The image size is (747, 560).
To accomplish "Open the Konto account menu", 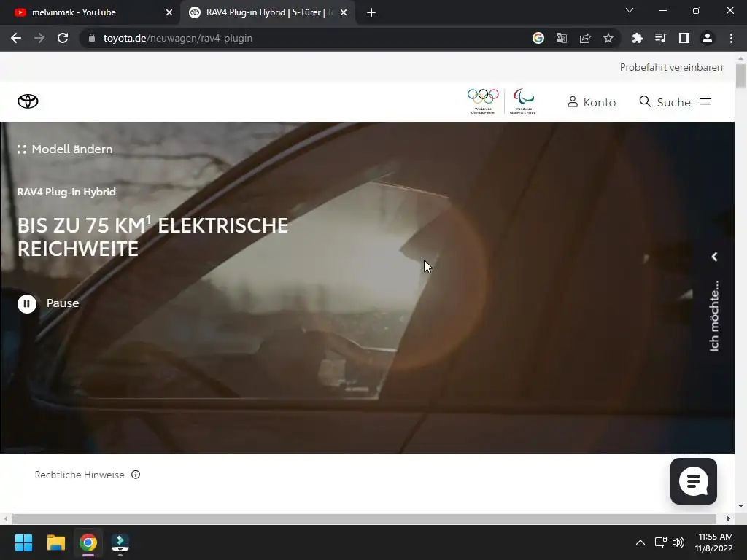I will point(592,102).
